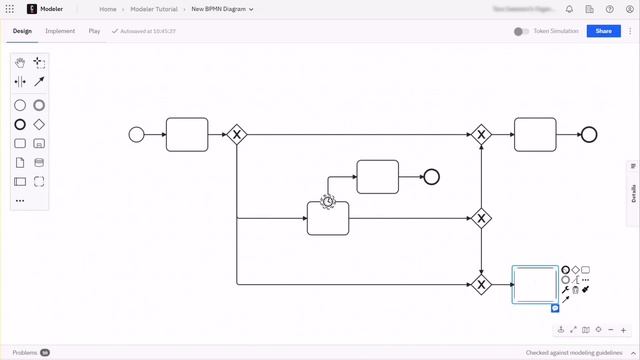Screen dimensions: 640x360
Task: Pick the data store shape from palette
Action: point(39,162)
